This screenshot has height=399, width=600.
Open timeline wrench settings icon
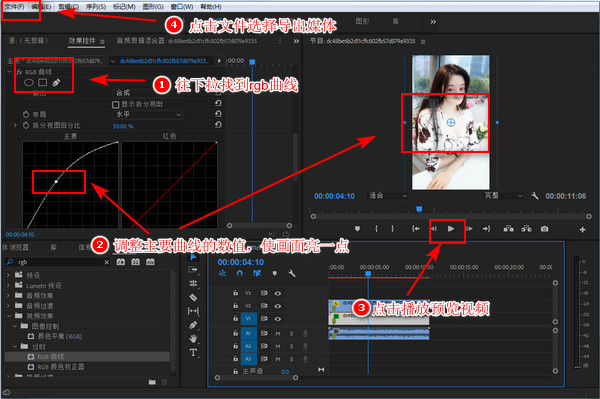coord(292,274)
